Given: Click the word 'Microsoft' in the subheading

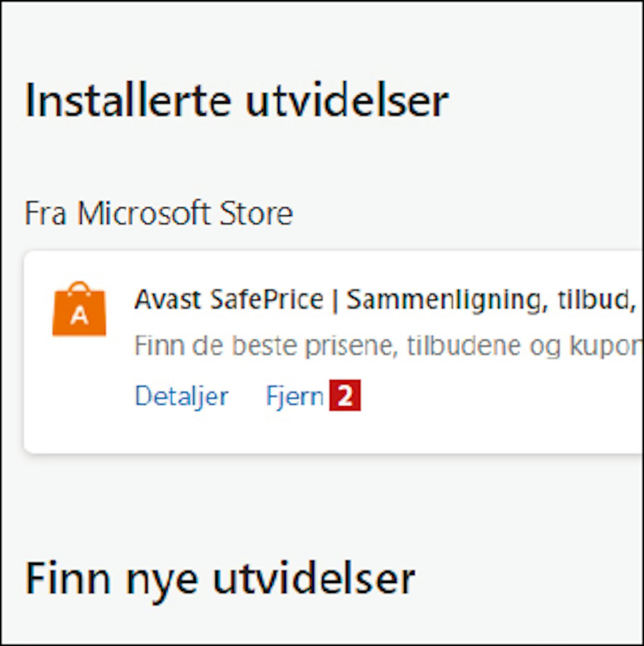Looking at the screenshot, I should (144, 213).
